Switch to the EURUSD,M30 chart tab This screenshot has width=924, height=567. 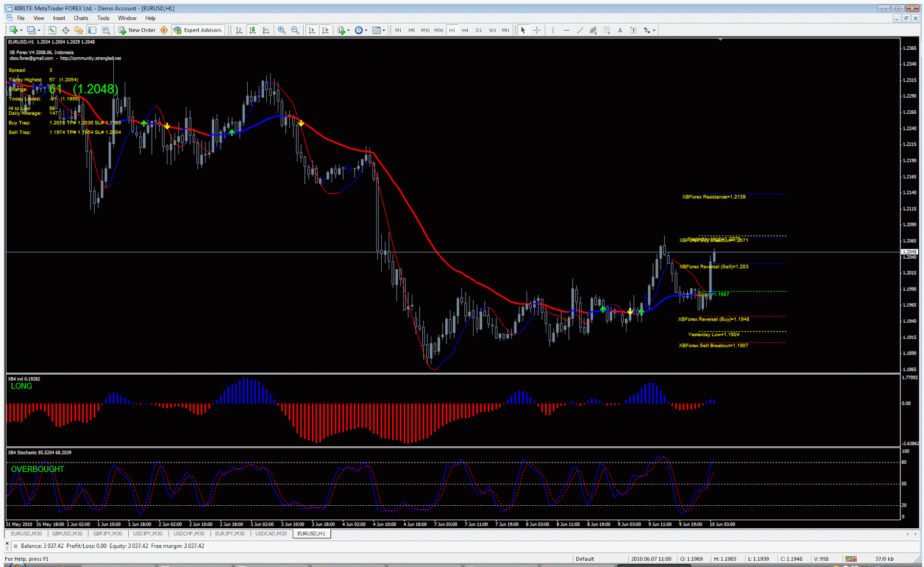[26, 534]
